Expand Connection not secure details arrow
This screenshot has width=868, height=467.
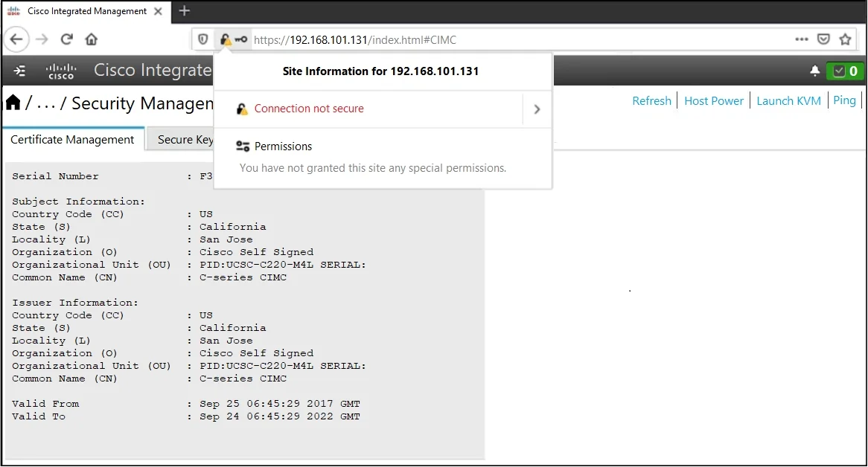537,109
